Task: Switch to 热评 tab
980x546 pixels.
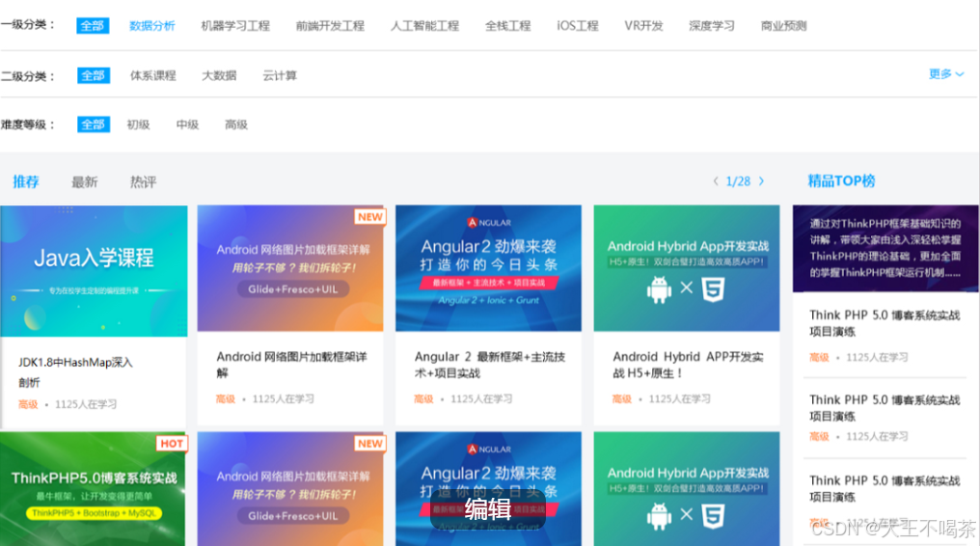Action: (143, 181)
